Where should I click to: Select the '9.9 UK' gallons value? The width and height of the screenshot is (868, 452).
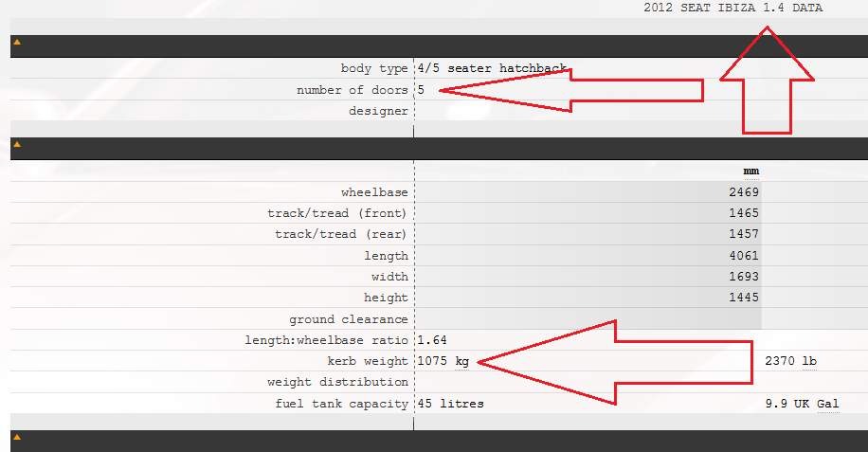pos(787,404)
